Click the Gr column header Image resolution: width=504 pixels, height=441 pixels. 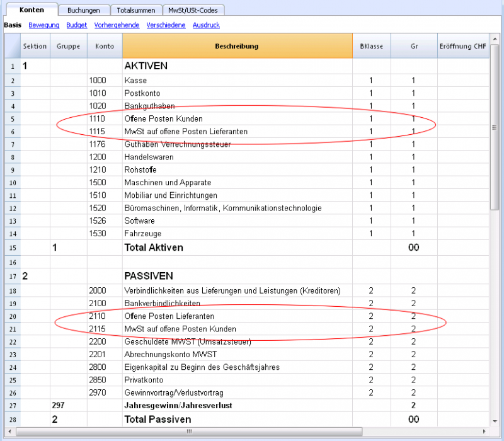(x=414, y=46)
